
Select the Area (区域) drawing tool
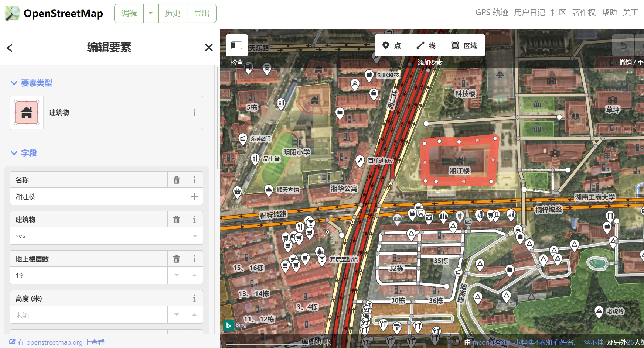pos(464,45)
